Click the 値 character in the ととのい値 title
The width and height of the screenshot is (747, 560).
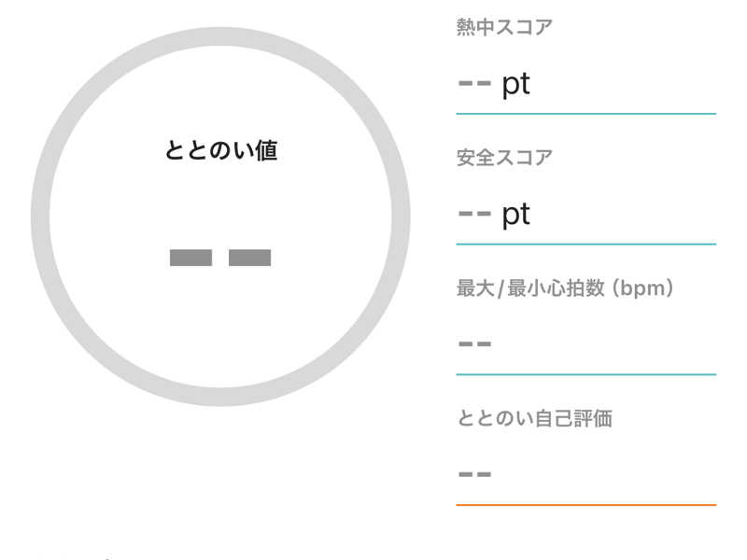coord(266,150)
